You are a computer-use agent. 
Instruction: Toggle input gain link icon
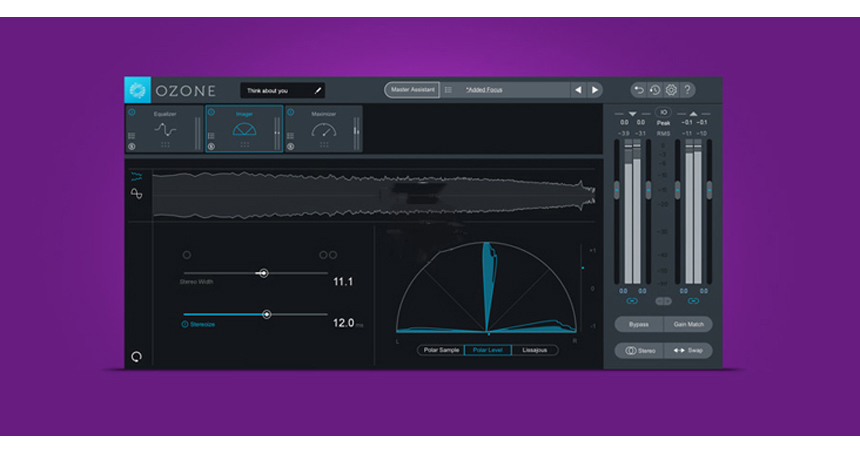(x=632, y=301)
